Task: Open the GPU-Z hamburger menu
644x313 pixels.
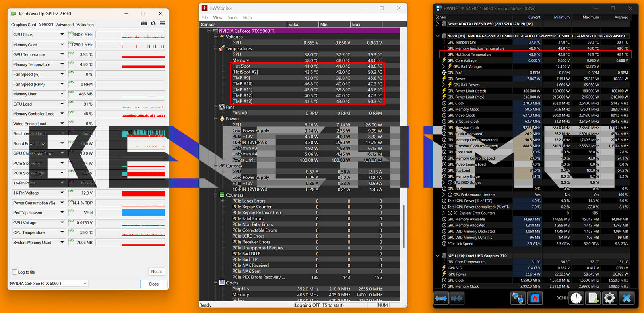Action: click(x=163, y=23)
